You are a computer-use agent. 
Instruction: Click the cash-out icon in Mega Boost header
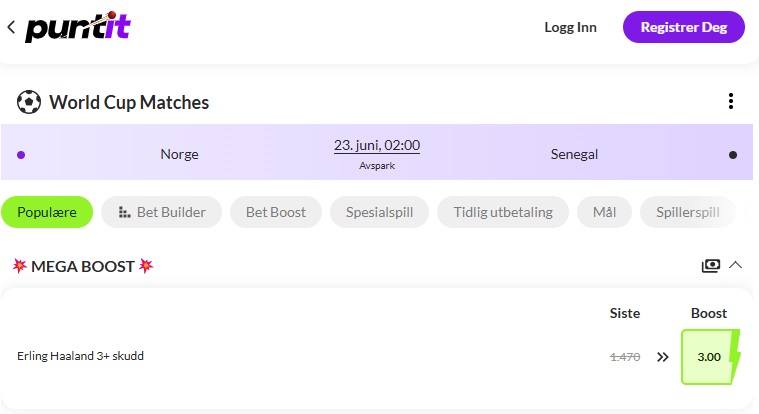pos(711,265)
